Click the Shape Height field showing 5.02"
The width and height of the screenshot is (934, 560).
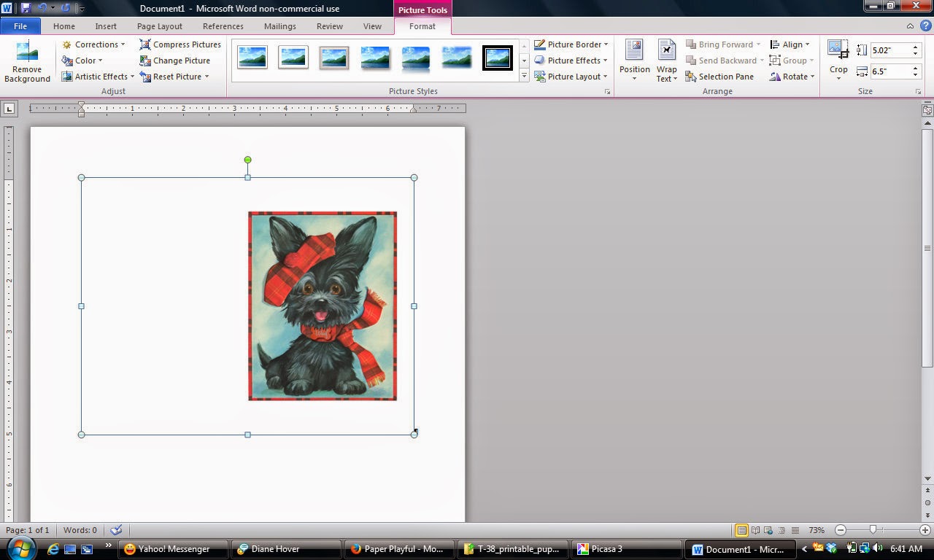tap(890, 50)
